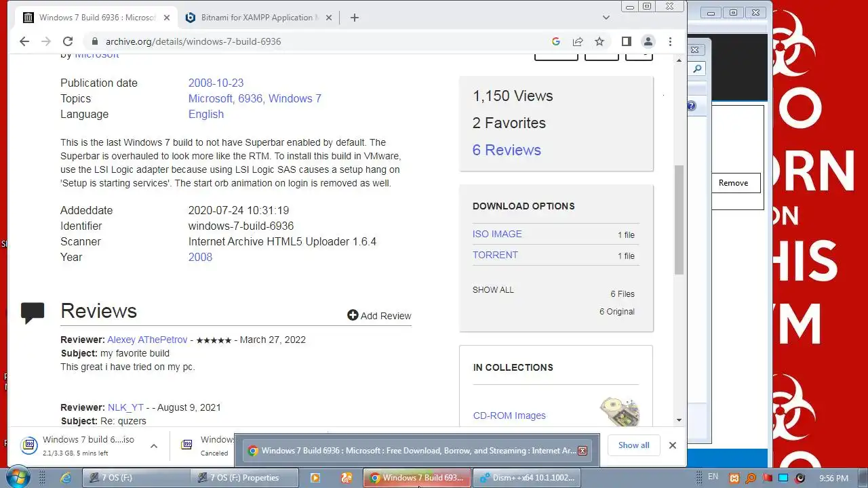Open Chrome side panel icon
The image size is (868, 488).
[x=627, y=41]
